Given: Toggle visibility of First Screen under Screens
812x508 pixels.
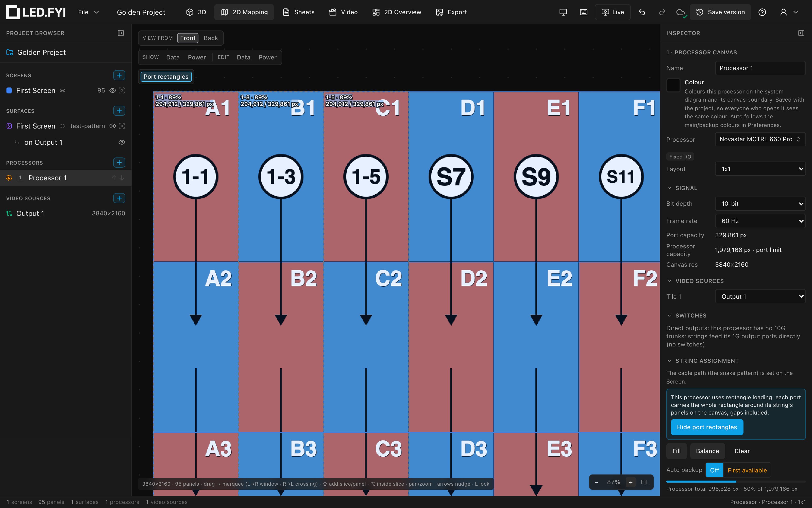Looking at the screenshot, I should (x=113, y=90).
